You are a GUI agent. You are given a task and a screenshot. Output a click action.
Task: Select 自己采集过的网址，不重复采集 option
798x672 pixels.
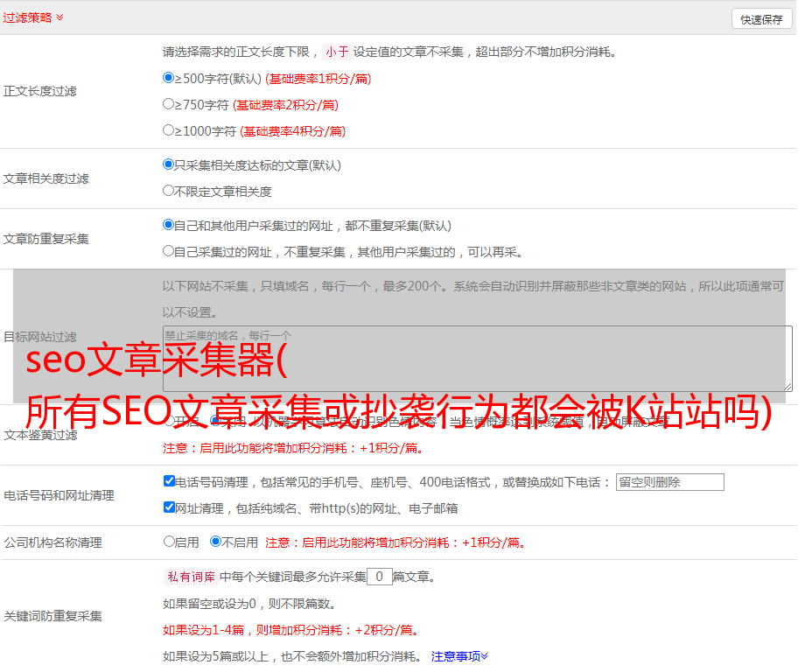click(x=169, y=251)
